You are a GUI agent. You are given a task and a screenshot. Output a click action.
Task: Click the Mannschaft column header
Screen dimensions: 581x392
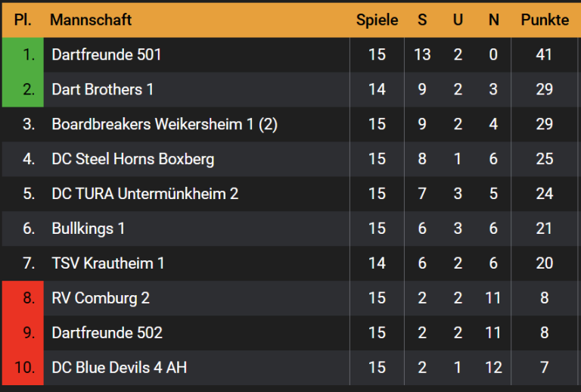click(x=91, y=20)
